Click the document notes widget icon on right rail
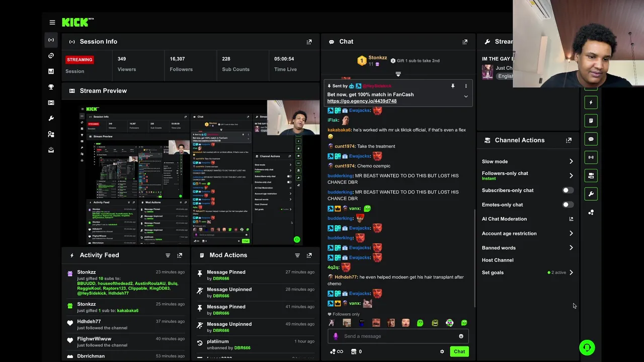This screenshot has height=362, width=644. point(591,121)
